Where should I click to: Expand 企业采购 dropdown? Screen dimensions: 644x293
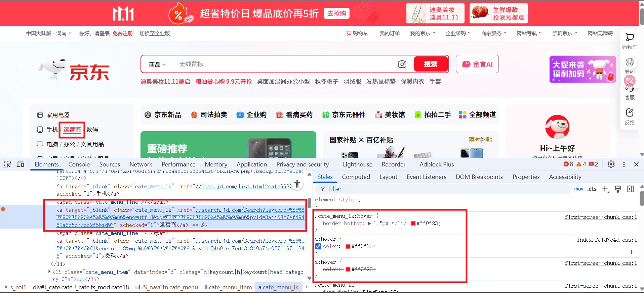458,33
